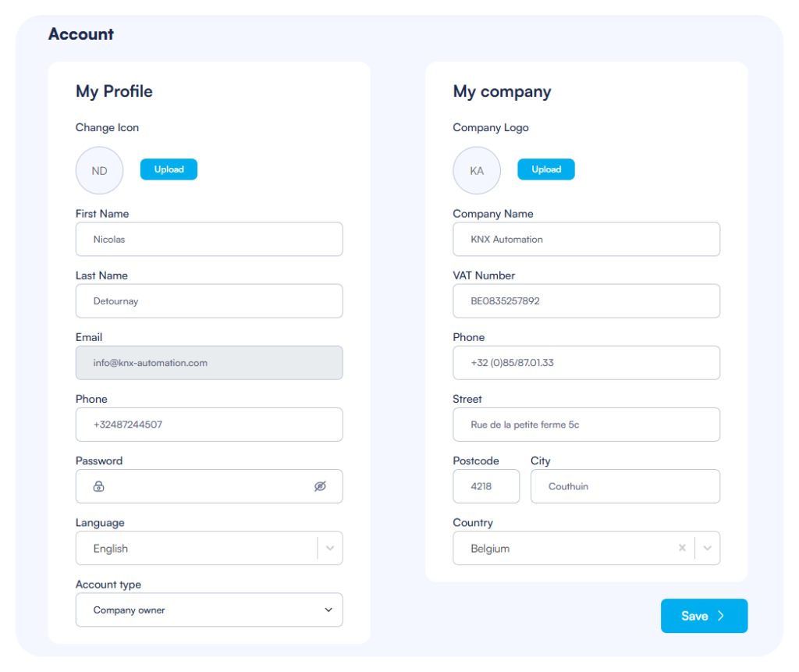Click the profile Phone number field
The height and width of the screenshot is (672, 799).
pyautogui.click(x=209, y=425)
